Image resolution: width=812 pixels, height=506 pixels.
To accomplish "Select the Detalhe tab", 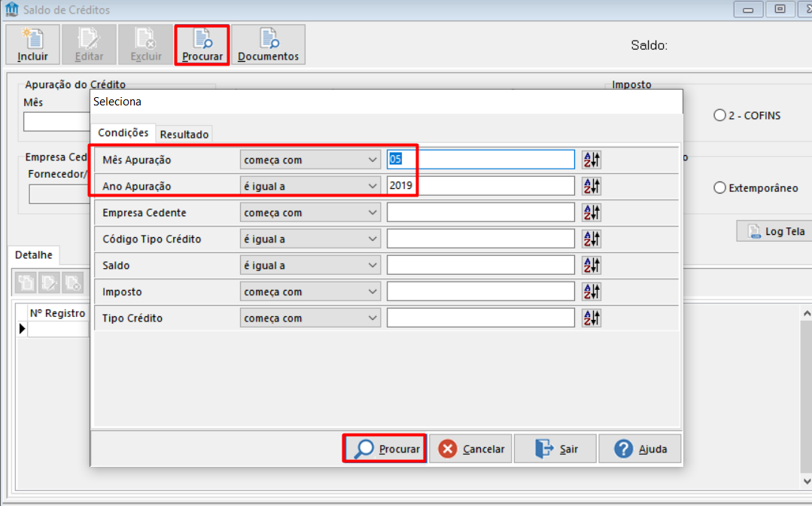I will click(x=34, y=255).
